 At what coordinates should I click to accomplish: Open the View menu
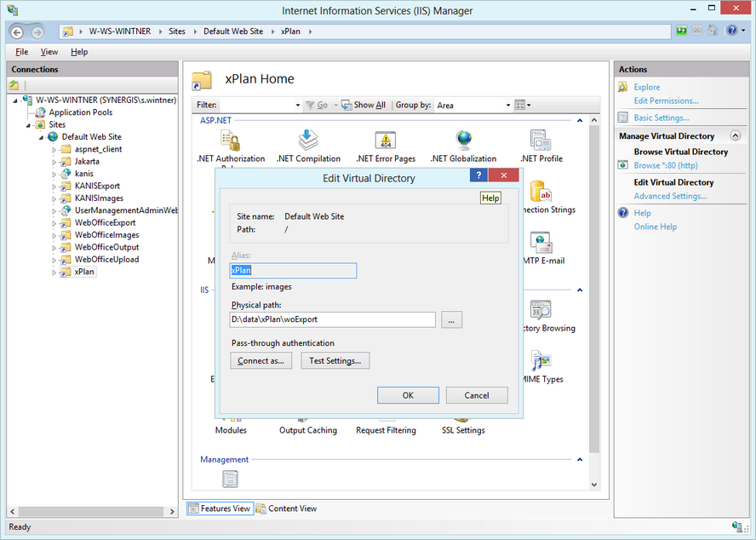click(x=49, y=51)
